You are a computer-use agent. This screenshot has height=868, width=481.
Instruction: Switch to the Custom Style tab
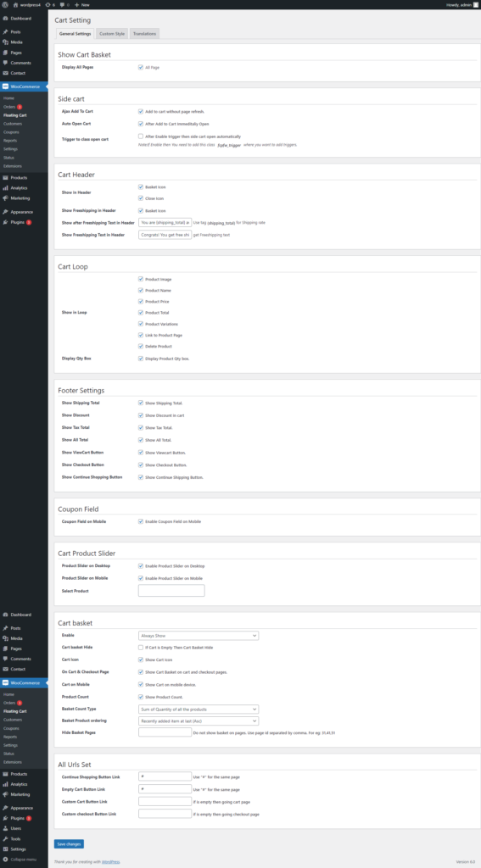coord(112,34)
